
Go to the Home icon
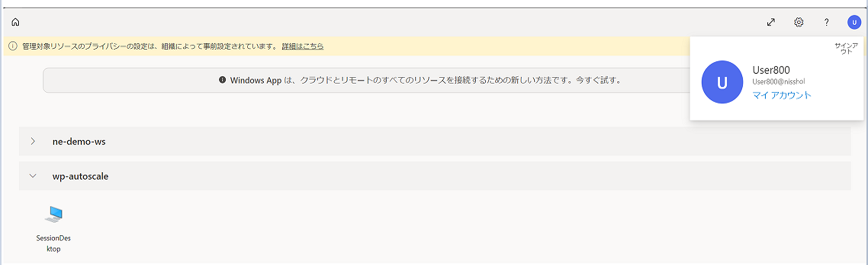(x=15, y=22)
